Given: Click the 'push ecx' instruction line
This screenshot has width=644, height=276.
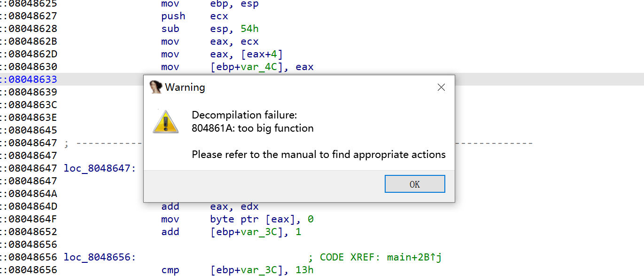Looking at the screenshot, I should point(194,16).
